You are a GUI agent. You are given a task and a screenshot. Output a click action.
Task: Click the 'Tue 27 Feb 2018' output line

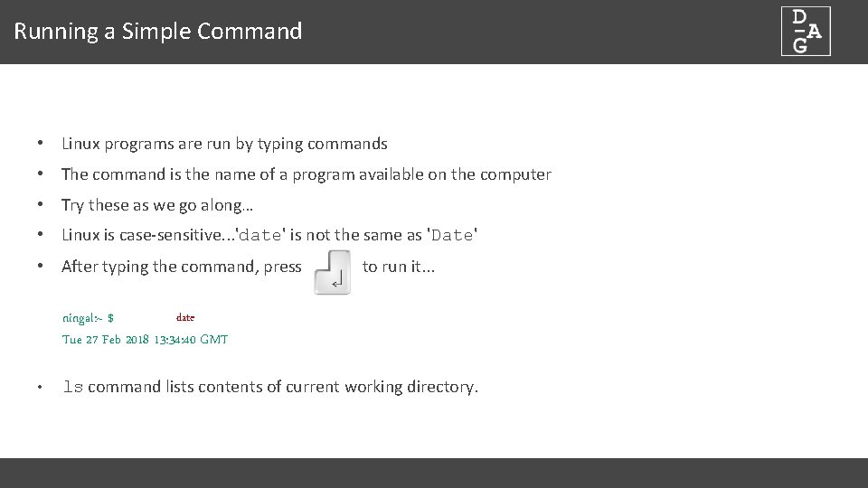(106, 340)
